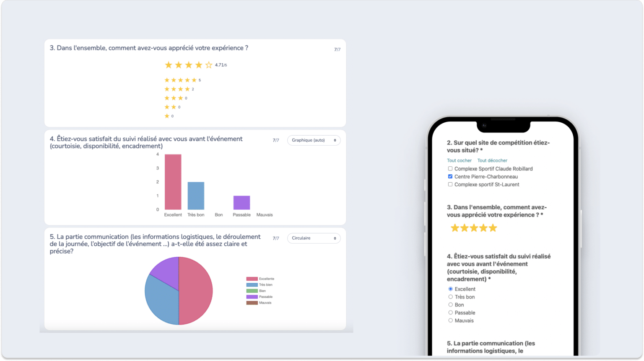Click the Passable legend swatch beside pie chart

(252, 297)
